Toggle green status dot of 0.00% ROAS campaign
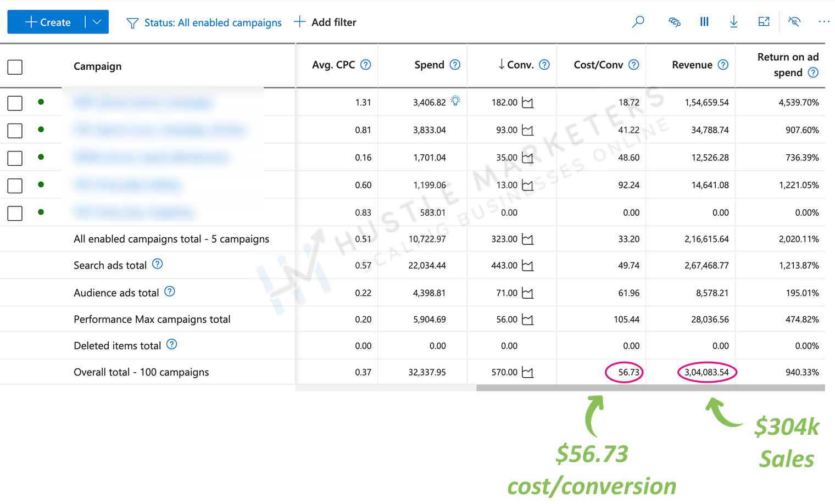835x504 pixels. click(x=41, y=212)
